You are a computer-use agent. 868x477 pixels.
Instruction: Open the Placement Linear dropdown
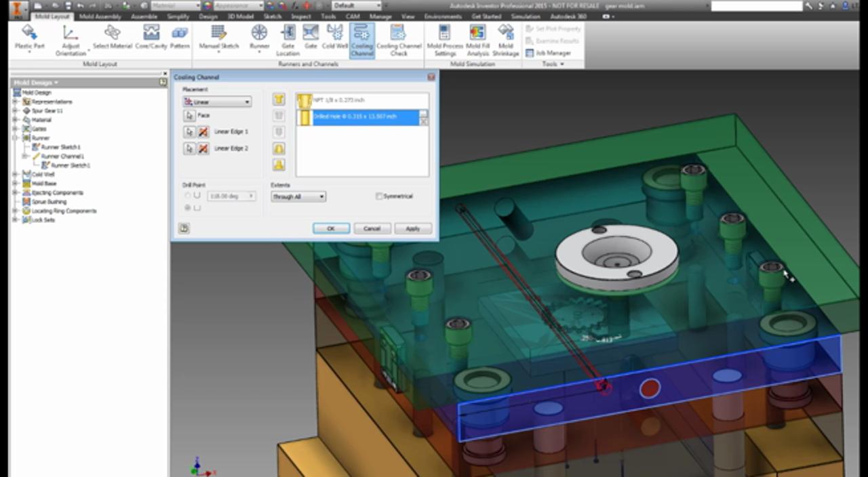(217, 102)
